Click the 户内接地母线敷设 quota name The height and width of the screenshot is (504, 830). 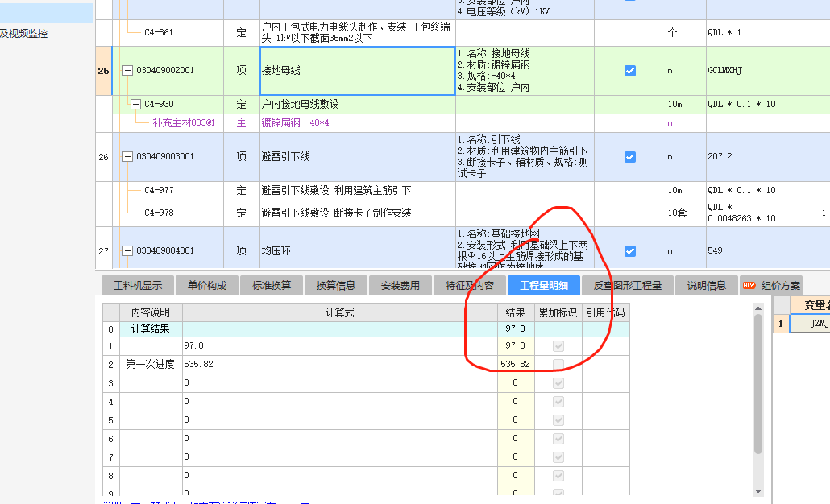point(300,104)
